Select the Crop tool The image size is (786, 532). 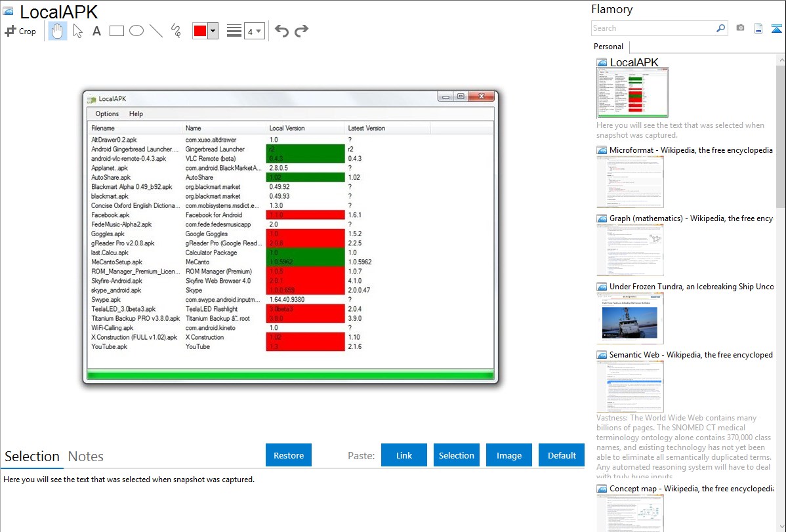(x=20, y=31)
